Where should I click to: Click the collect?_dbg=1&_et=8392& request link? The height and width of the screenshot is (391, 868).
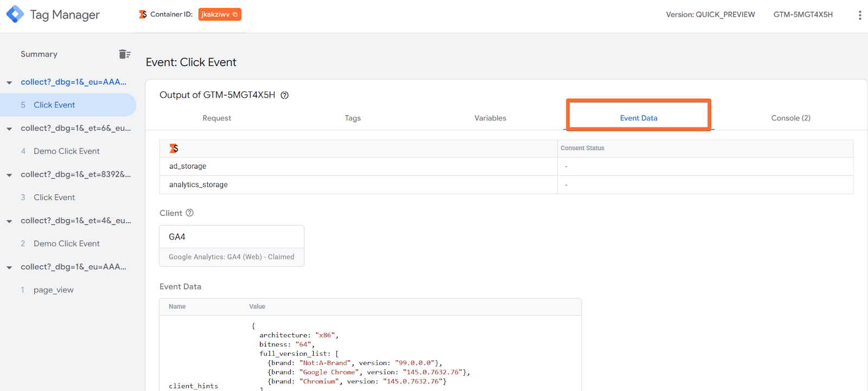tap(76, 175)
